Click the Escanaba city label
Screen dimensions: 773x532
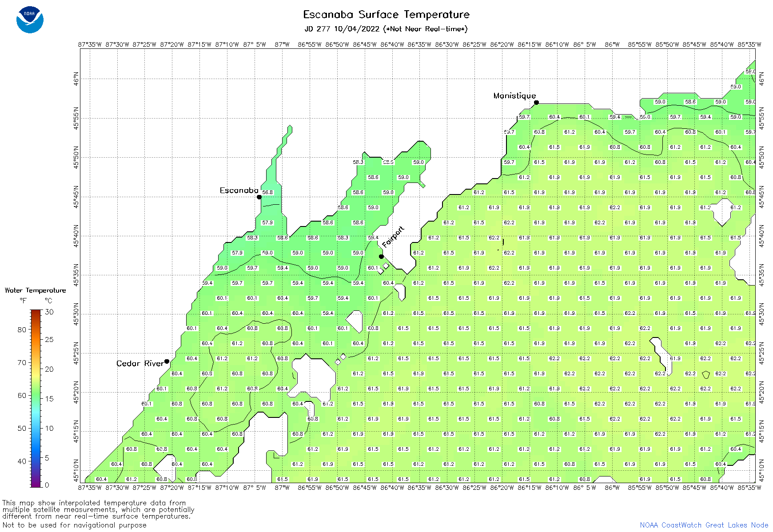[239, 191]
